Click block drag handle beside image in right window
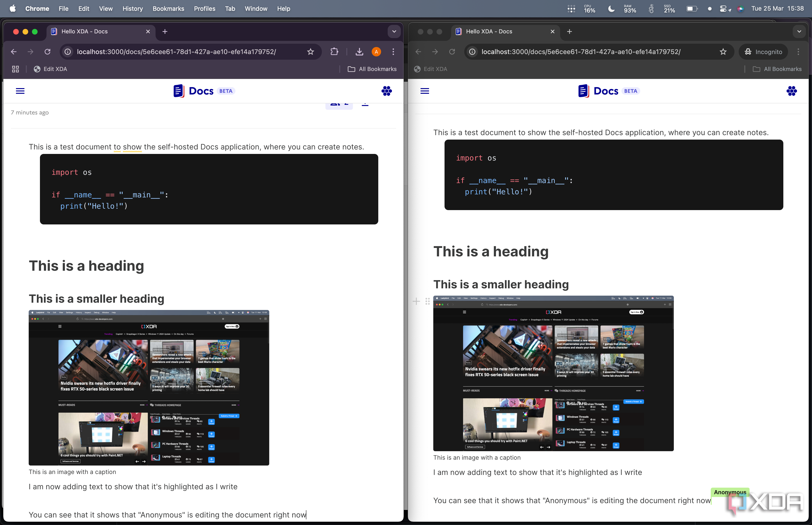 427,301
